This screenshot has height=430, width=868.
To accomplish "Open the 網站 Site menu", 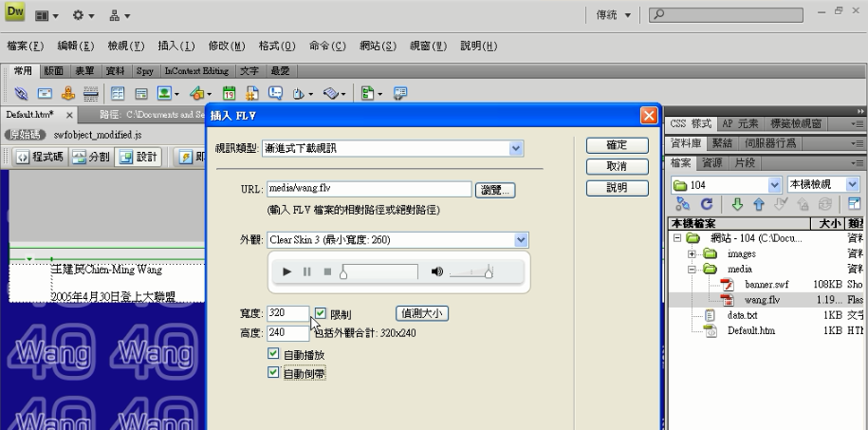I will point(378,46).
